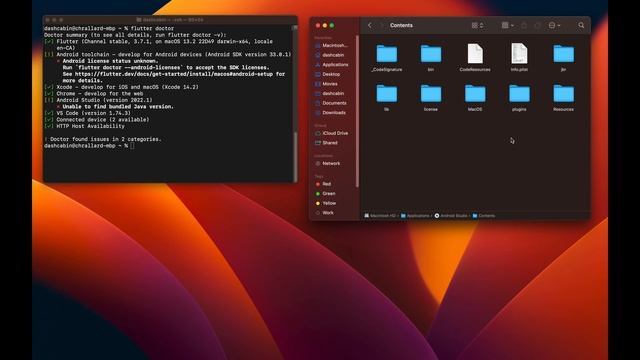Open Desktop in Finder sidebar
Viewport: 640px width, 360px height.
328,74
